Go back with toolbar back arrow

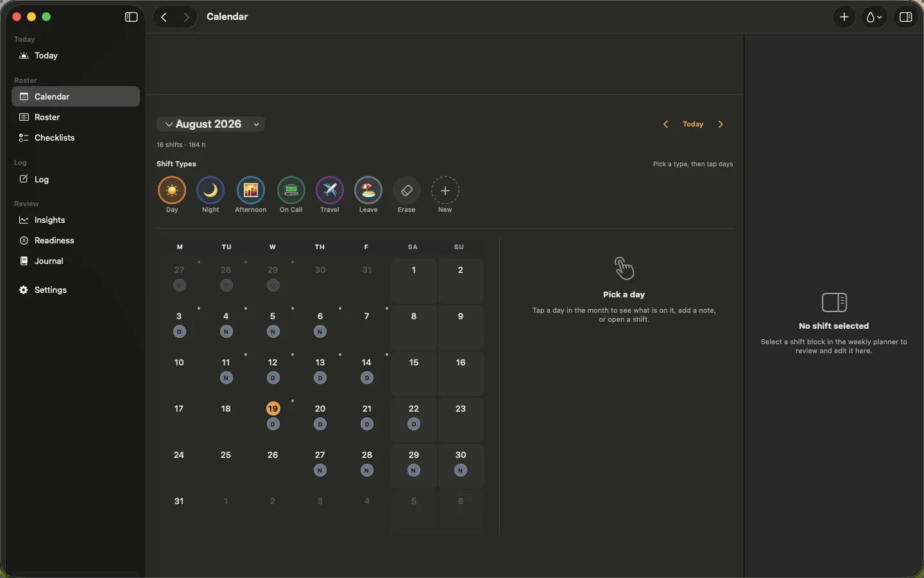(x=164, y=17)
